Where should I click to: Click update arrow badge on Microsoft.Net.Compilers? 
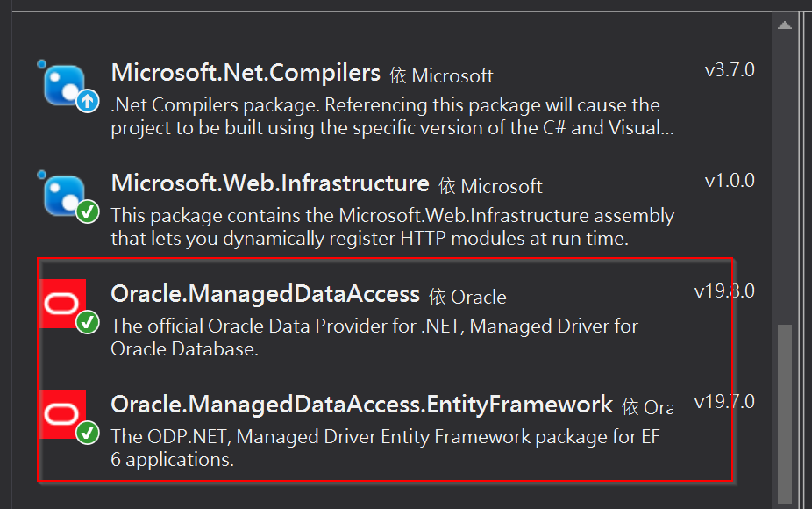[x=87, y=102]
